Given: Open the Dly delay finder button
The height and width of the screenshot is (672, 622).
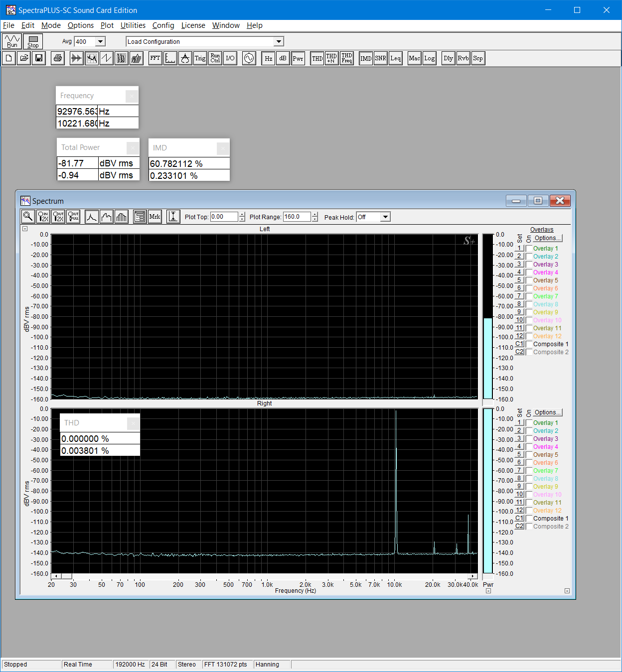Looking at the screenshot, I should pos(449,58).
